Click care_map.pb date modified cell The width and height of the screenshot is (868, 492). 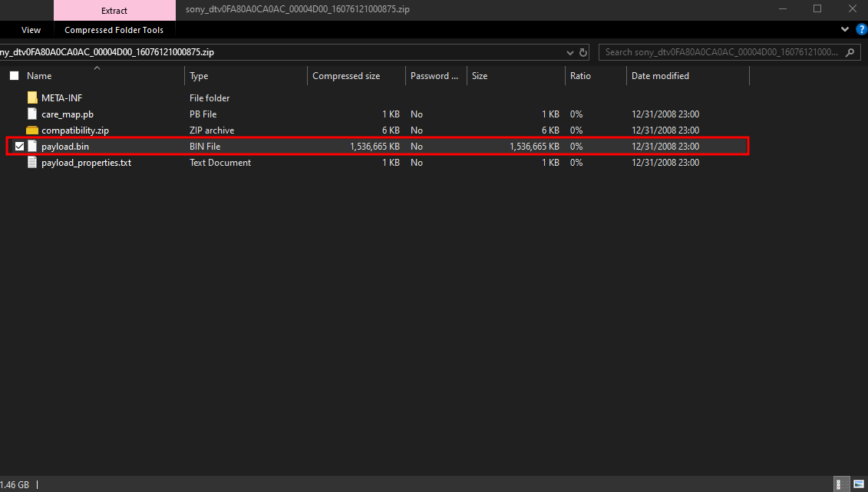pos(665,114)
